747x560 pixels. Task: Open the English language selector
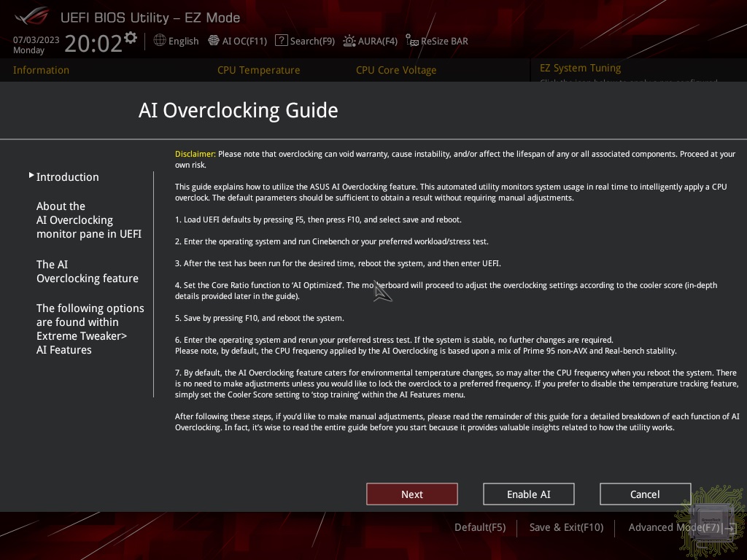coord(183,41)
